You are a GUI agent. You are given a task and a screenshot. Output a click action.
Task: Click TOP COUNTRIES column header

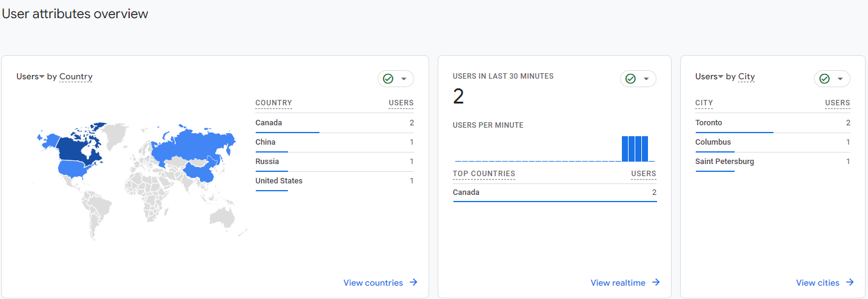484,174
